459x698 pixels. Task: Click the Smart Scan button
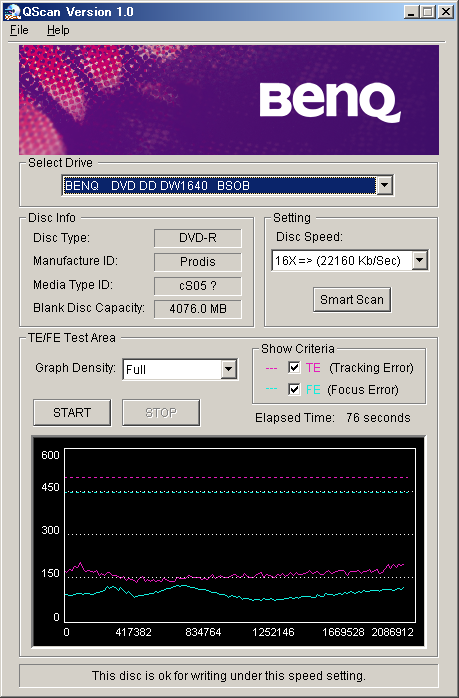(352, 300)
